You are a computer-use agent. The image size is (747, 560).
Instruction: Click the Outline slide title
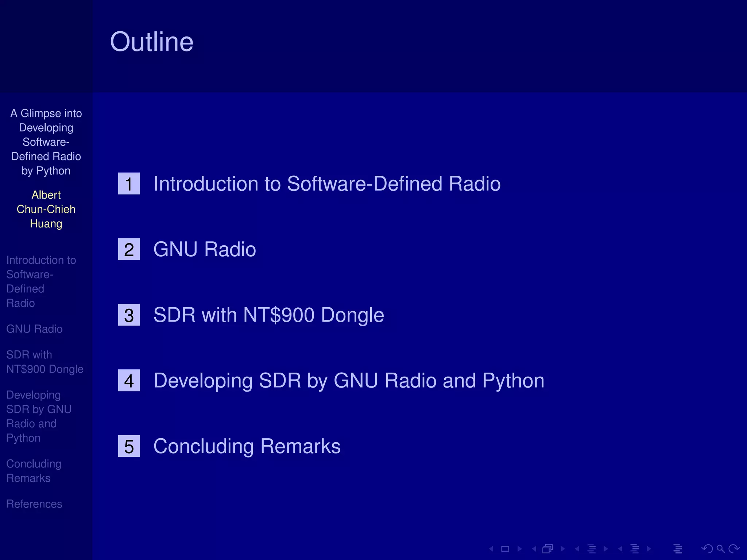152,42
